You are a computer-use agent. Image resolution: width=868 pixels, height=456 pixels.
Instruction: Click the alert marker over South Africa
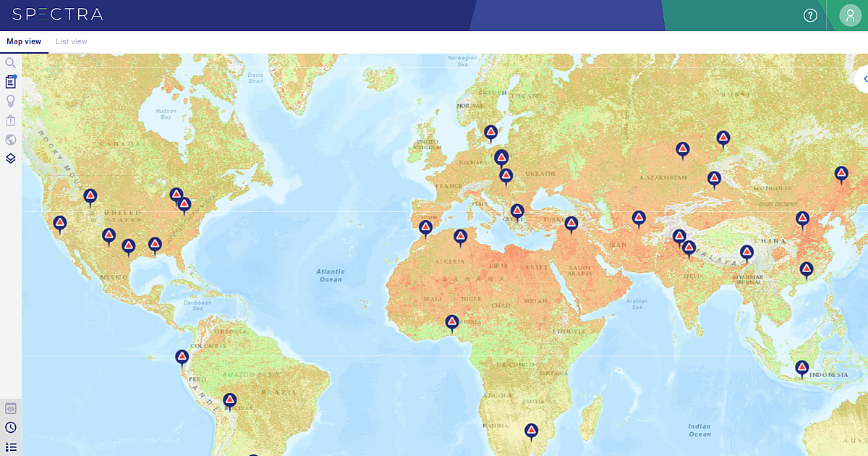click(x=530, y=431)
